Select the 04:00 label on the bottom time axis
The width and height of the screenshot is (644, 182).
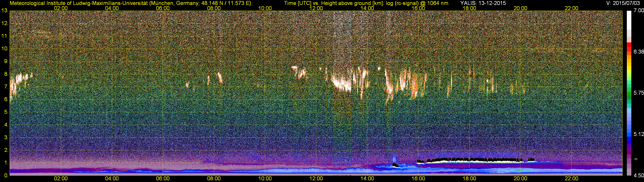112,179
